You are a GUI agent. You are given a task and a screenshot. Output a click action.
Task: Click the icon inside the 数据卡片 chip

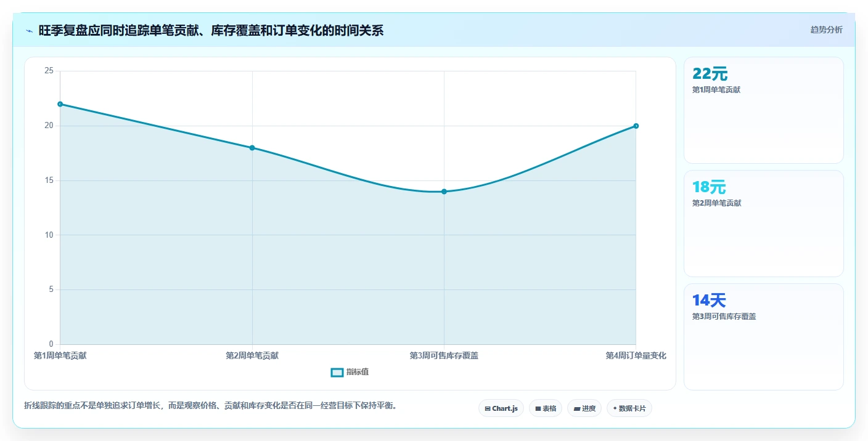[615, 408]
